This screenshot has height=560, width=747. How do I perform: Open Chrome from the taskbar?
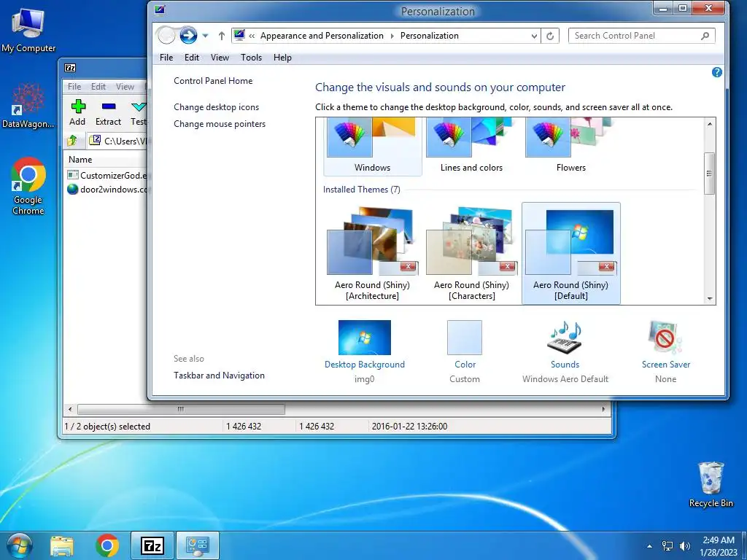coord(107,545)
